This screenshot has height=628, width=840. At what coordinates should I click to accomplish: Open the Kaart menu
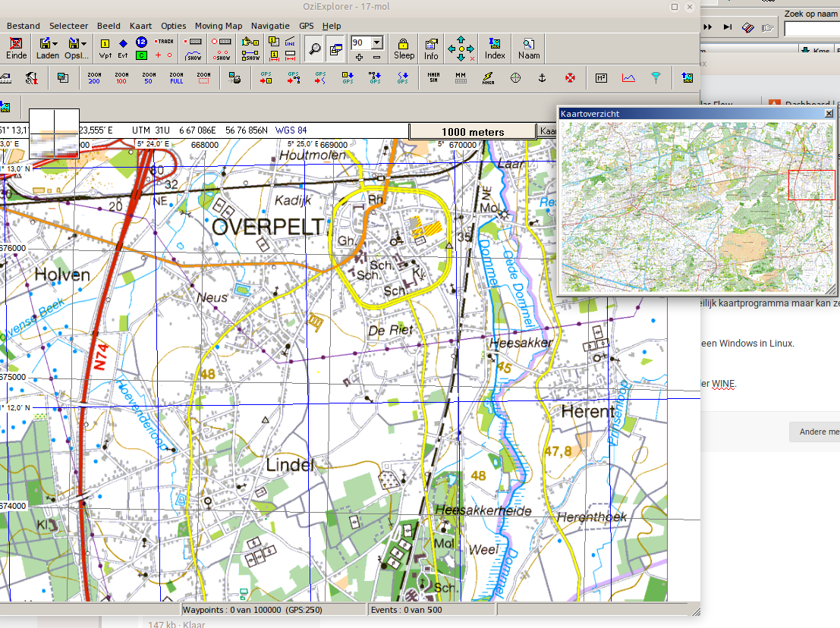[140, 26]
